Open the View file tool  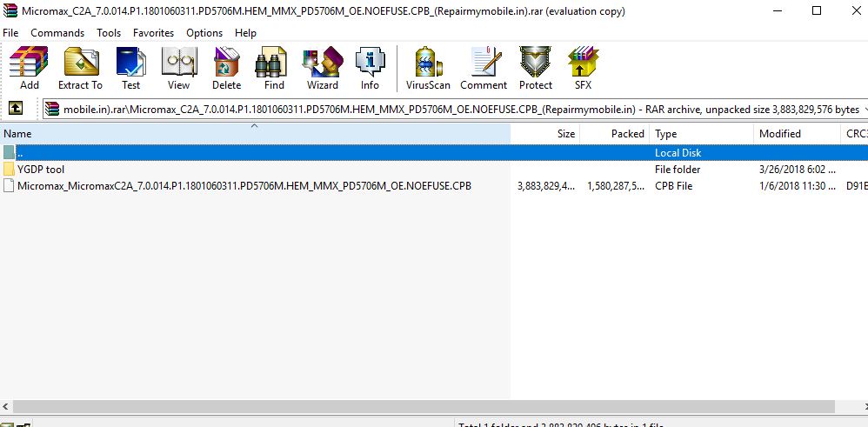tap(179, 68)
